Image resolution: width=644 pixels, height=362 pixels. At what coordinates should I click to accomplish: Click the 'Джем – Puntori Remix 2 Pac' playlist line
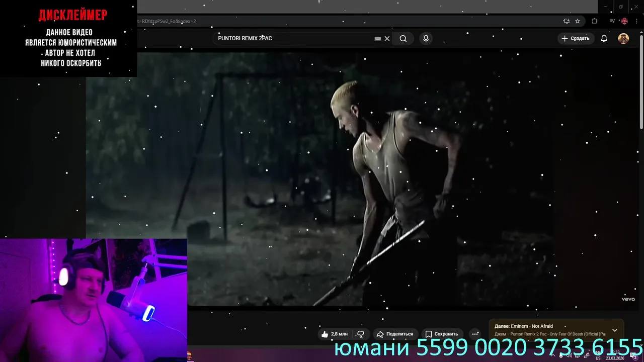click(x=550, y=334)
